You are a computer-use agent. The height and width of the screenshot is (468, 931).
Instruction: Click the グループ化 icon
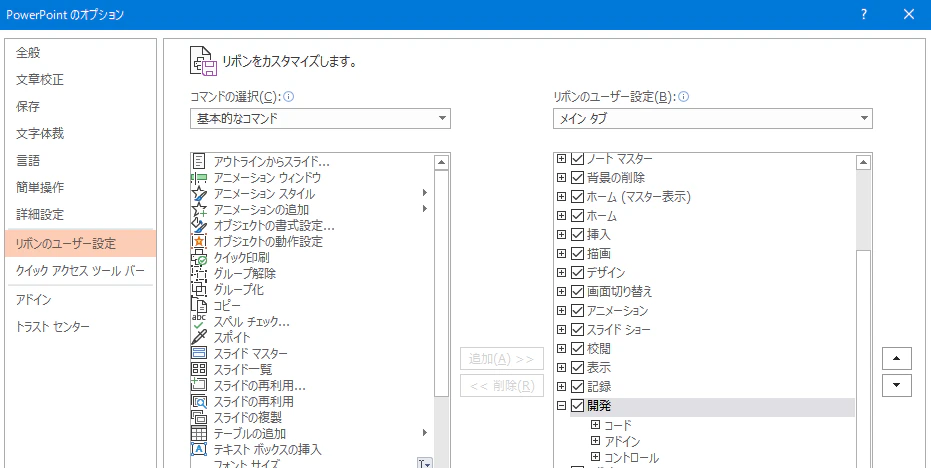coord(200,290)
